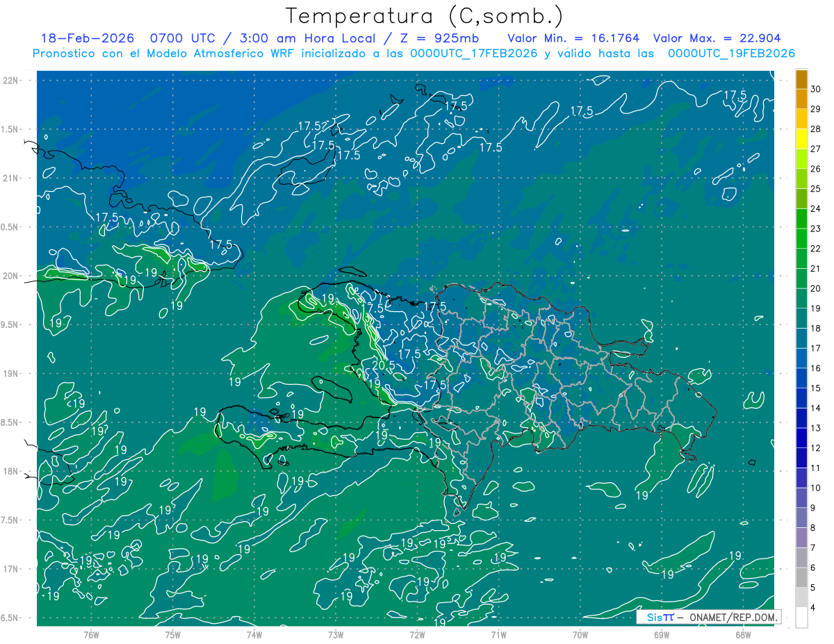The width and height of the screenshot is (834, 644).
Task: Click the "72W" longitude label
Action: click(x=417, y=634)
